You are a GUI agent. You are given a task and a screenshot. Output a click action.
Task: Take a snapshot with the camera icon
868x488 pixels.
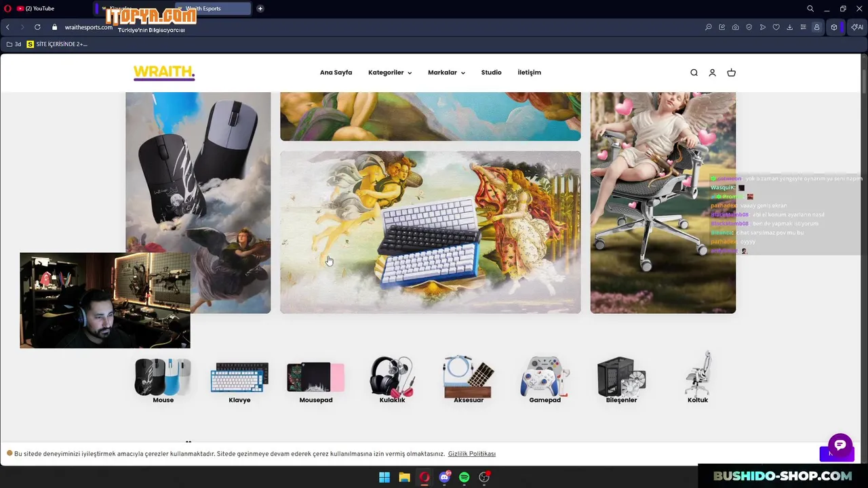736,27
